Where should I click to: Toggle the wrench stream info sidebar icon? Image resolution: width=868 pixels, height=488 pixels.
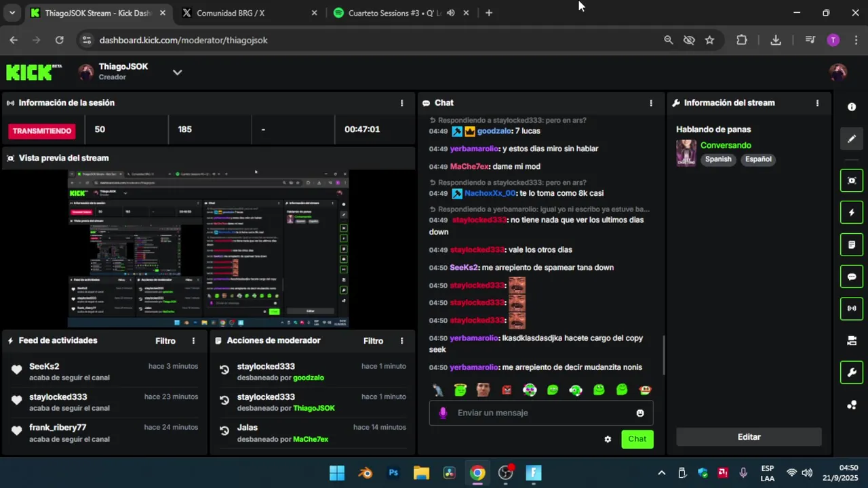coord(852,372)
